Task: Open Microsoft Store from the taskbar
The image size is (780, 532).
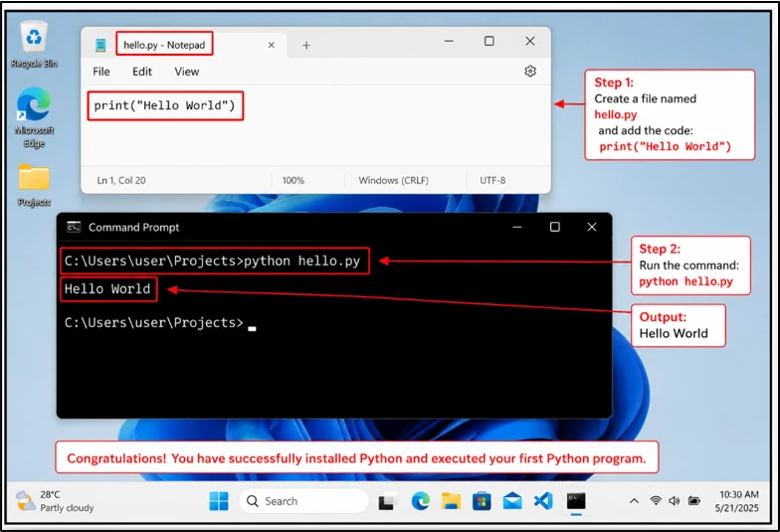Action: (x=482, y=501)
